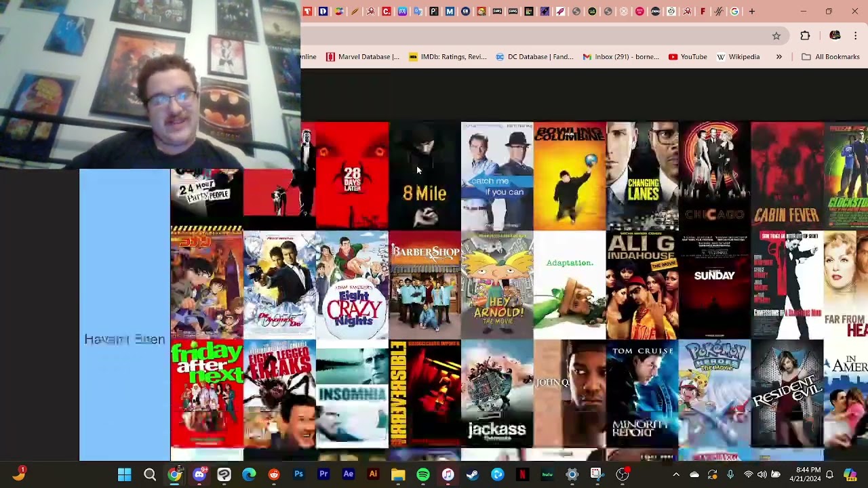Launch Photoshop from taskbar
Screen dimensions: 868x488
click(x=298, y=474)
